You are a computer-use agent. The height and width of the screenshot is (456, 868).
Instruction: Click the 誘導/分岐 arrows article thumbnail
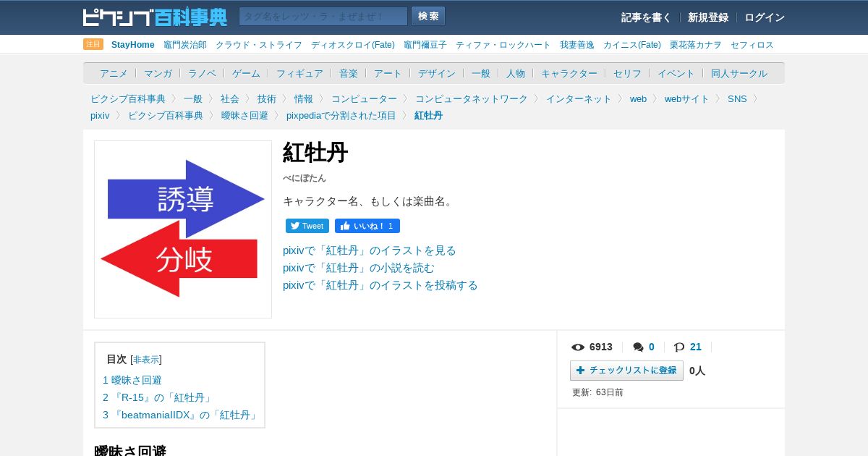183,229
